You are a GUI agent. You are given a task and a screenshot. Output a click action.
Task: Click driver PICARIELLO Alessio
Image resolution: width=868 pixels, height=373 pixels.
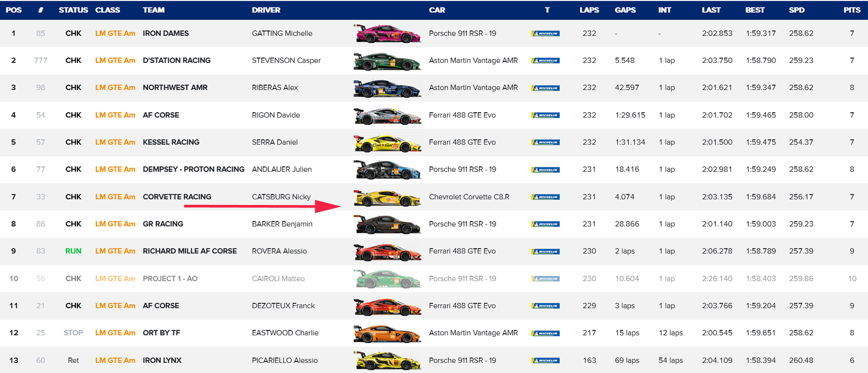pyautogui.click(x=285, y=360)
